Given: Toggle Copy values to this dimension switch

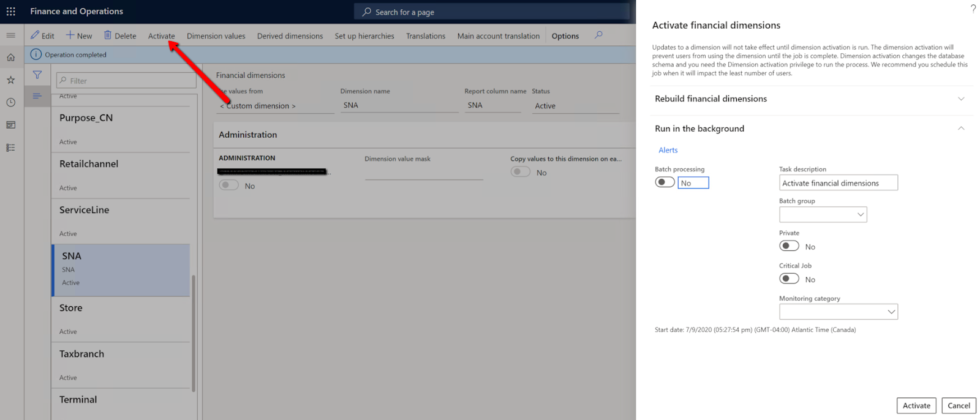Looking at the screenshot, I should click(521, 172).
